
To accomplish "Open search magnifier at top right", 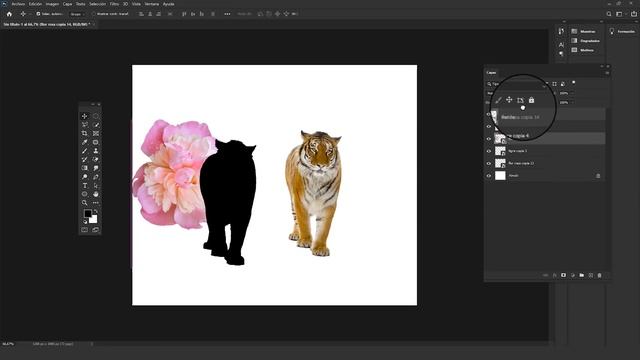I will click(609, 14).
